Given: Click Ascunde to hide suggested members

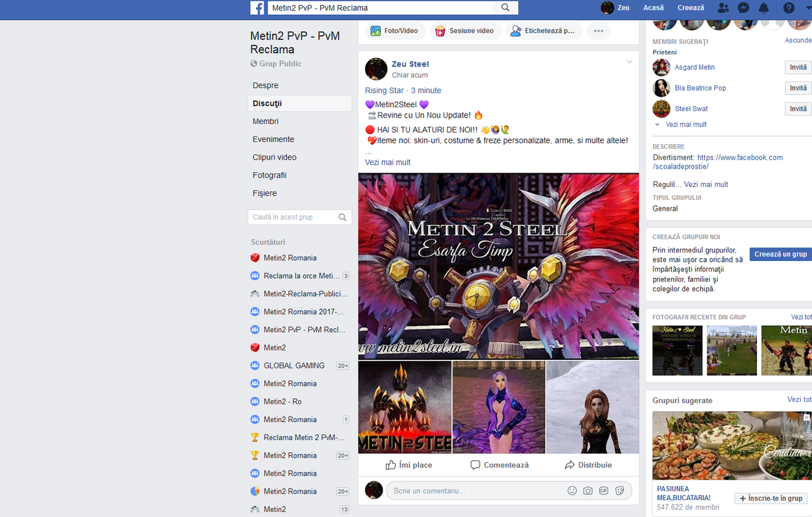Looking at the screenshot, I should 798,40.
